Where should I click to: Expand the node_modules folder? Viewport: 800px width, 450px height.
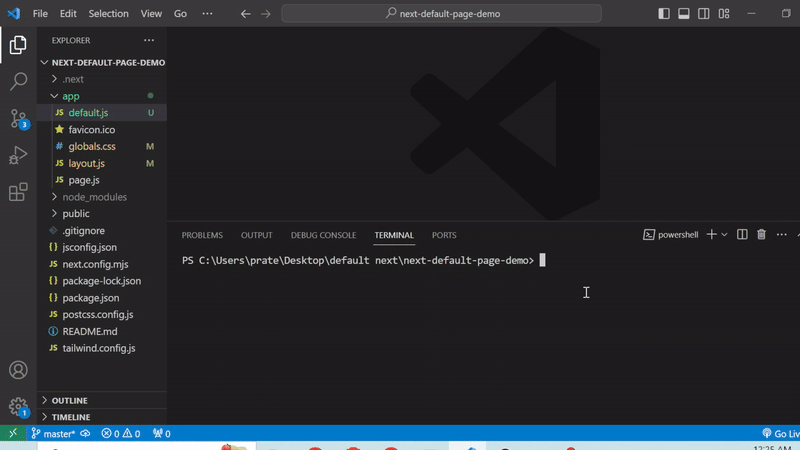102,197
